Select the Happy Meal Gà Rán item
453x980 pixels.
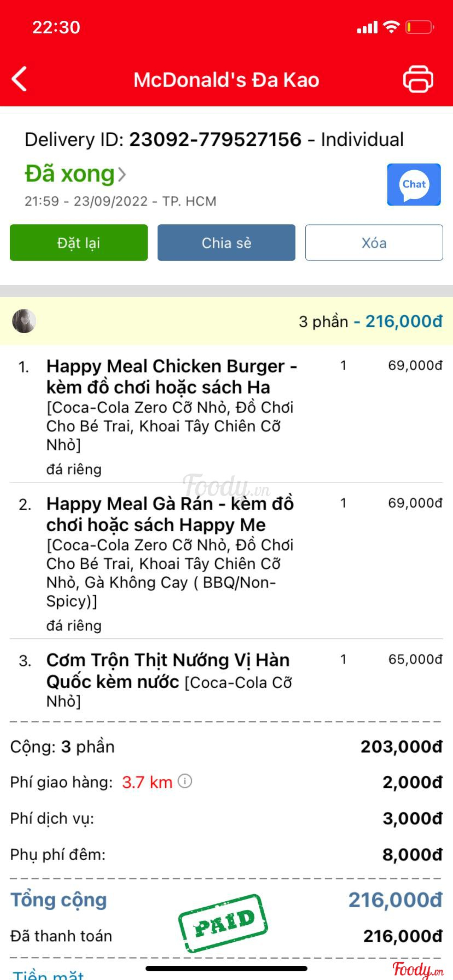tap(170, 514)
